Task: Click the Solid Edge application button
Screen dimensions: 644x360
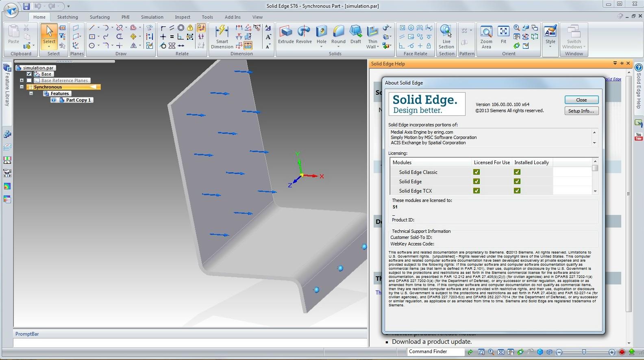Action: tap(11, 10)
